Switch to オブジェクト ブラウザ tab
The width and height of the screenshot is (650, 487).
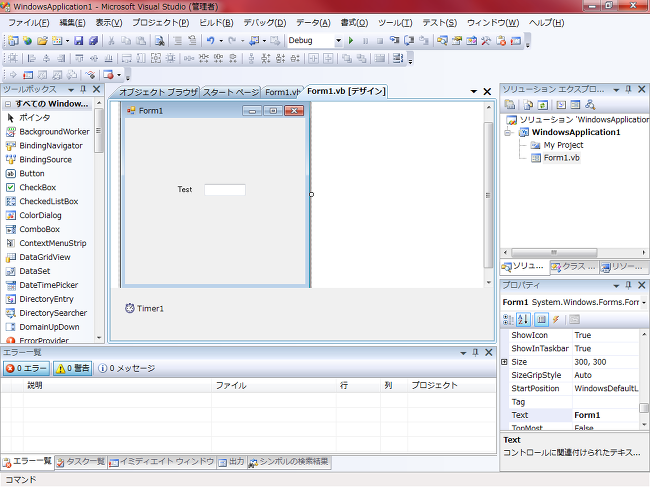158,92
